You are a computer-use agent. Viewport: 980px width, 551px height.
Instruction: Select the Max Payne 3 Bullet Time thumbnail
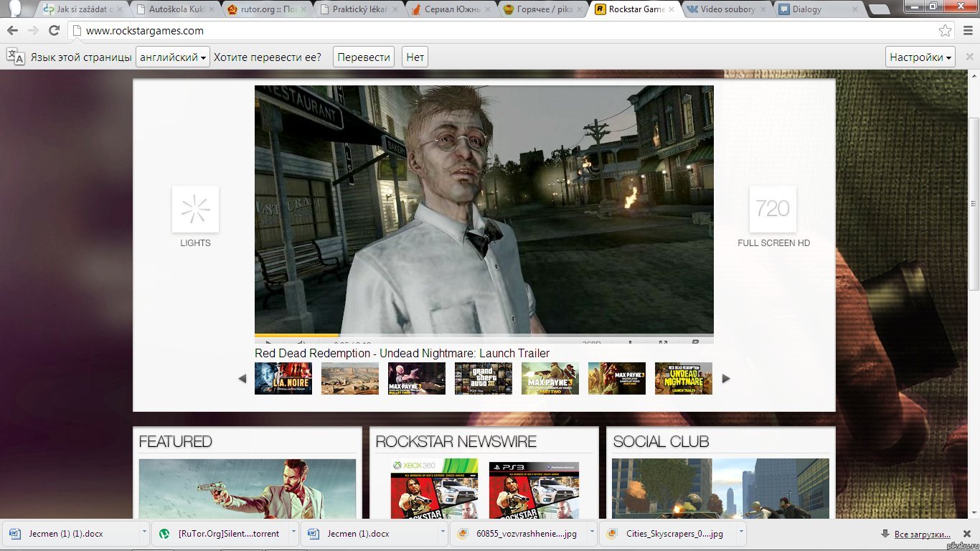click(417, 378)
